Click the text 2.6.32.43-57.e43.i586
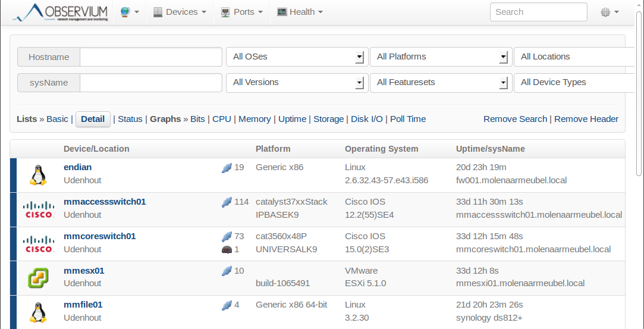This screenshot has width=644, height=329. tap(387, 180)
